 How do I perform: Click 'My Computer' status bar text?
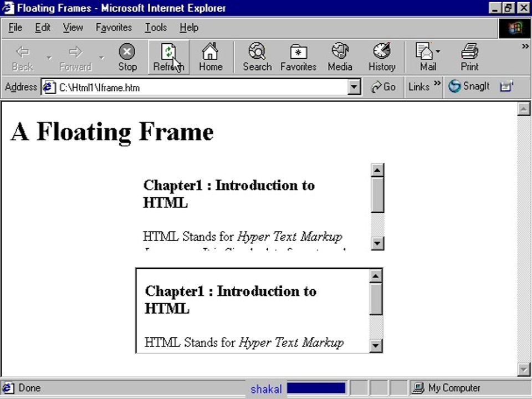point(454,388)
